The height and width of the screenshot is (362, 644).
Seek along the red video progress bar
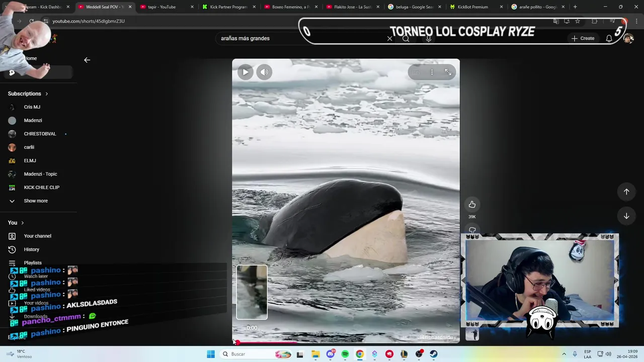pos(346,342)
